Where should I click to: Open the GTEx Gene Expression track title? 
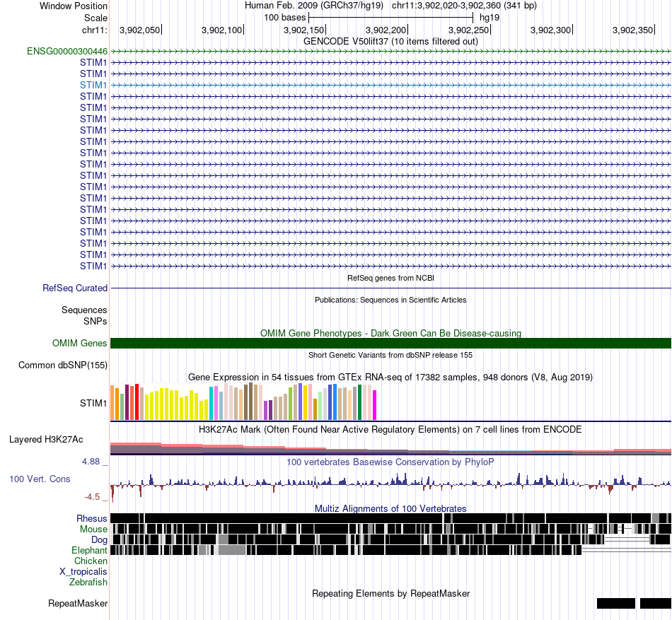390,378
